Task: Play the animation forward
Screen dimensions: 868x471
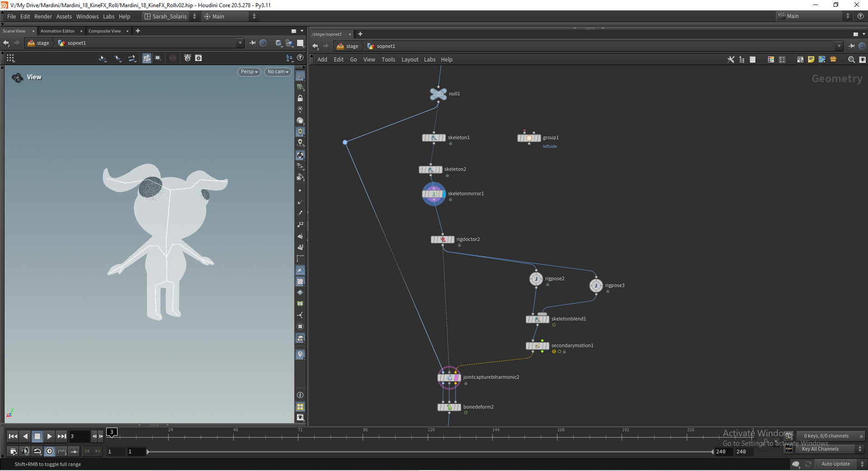Action: pyautogui.click(x=50, y=436)
